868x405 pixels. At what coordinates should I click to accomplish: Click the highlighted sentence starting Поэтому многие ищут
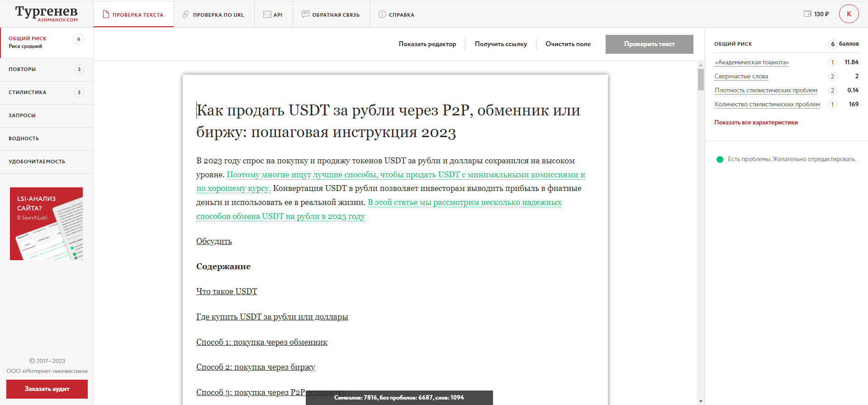point(406,175)
